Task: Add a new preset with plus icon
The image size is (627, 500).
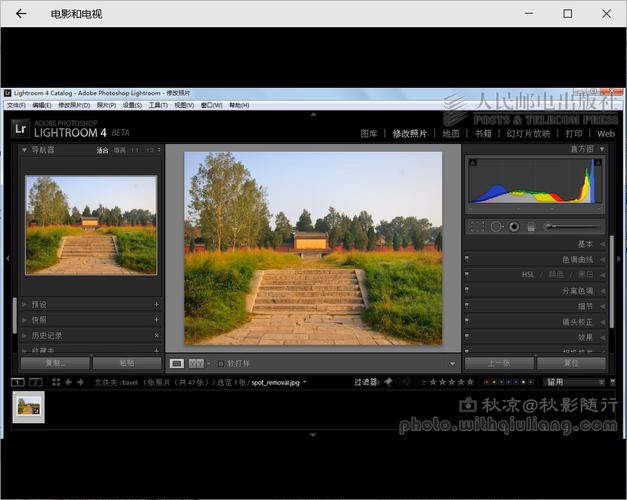Action: pos(156,304)
